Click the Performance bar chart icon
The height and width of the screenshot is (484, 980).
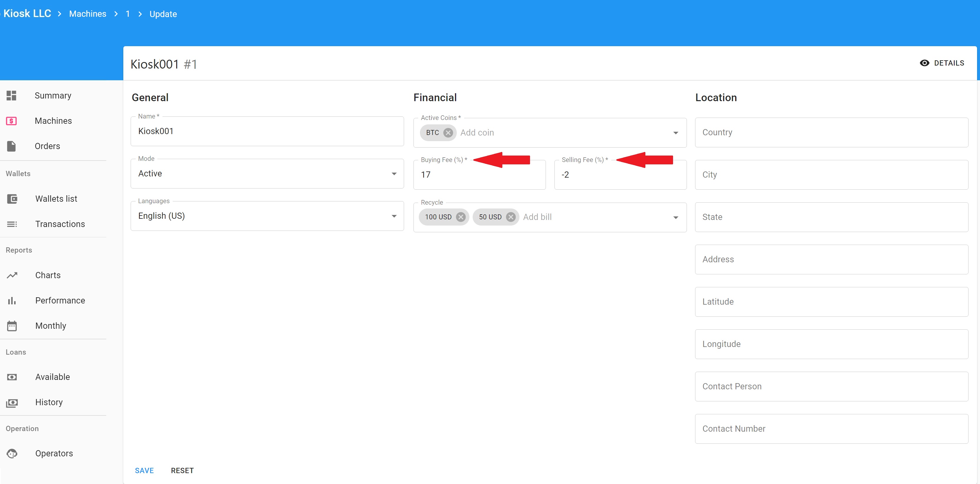[x=12, y=300]
